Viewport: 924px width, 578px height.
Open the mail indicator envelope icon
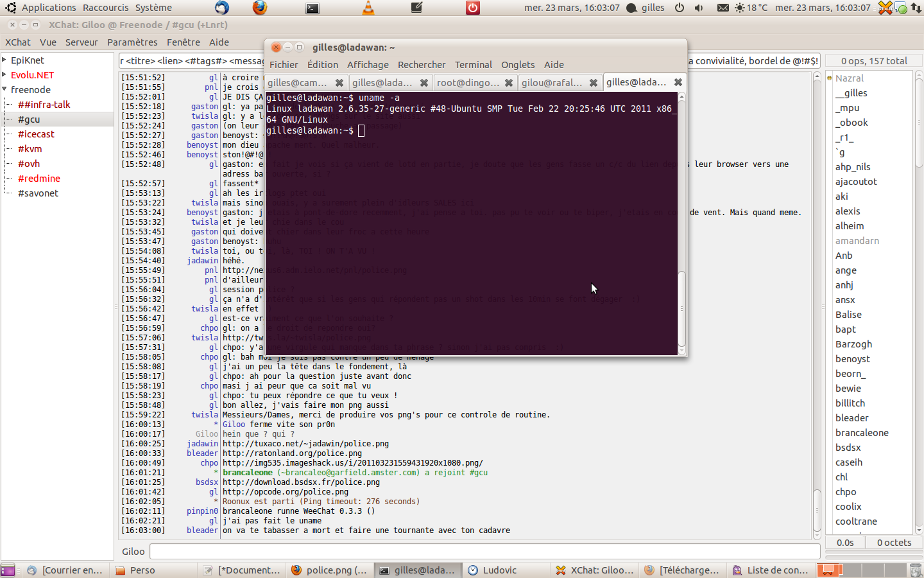click(723, 8)
